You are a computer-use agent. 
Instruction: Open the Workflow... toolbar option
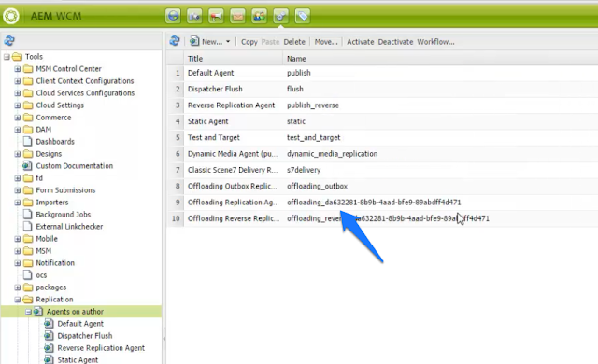pos(435,42)
